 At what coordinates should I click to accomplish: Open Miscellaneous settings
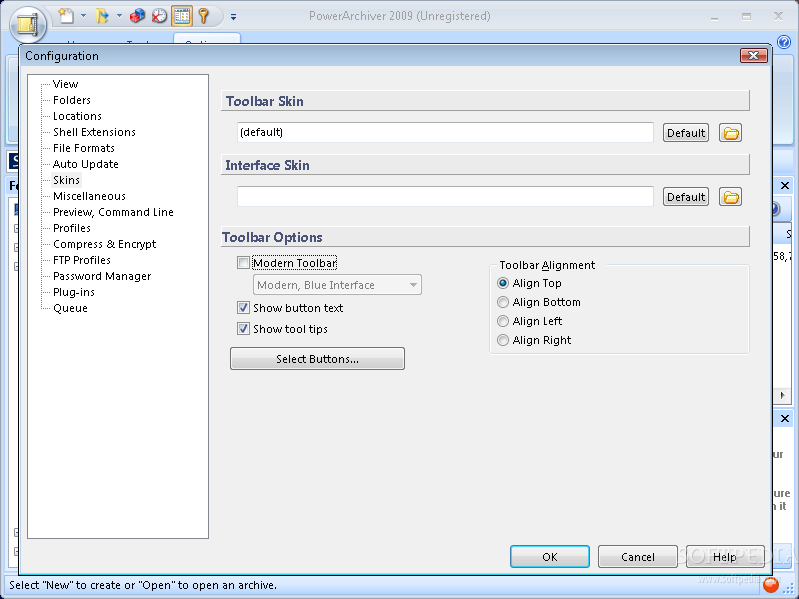(89, 196)
